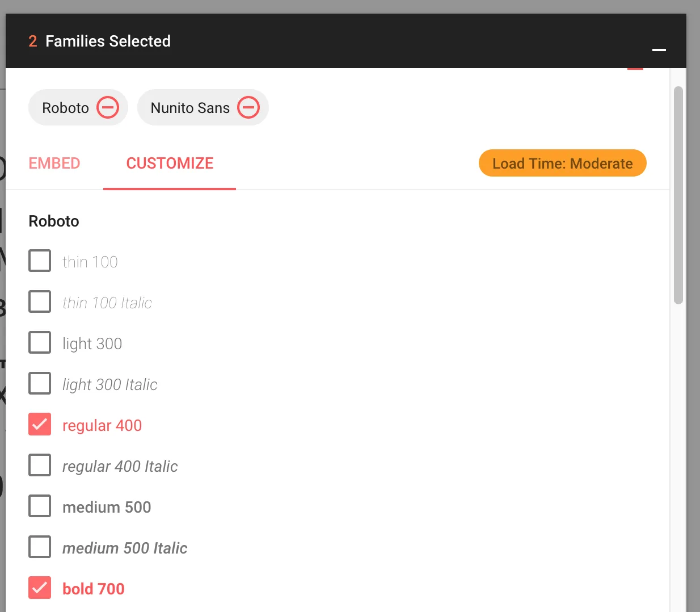Click the Roboto section heading
This screenshot has height=612, width=700.
click(54, 221)
